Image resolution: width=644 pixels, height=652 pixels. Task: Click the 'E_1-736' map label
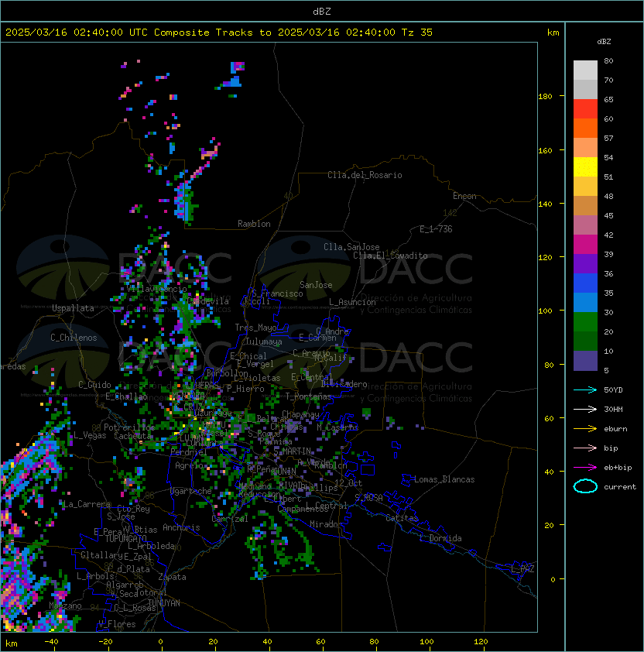click(436, 229)
